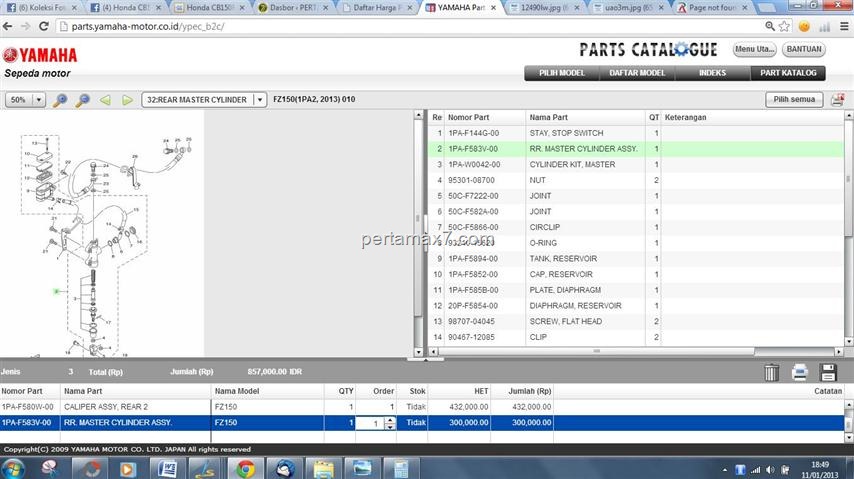This screenshot has width=854, height=479.
Task: Go to previous diagram with left arrow
Action: [105, 100]
